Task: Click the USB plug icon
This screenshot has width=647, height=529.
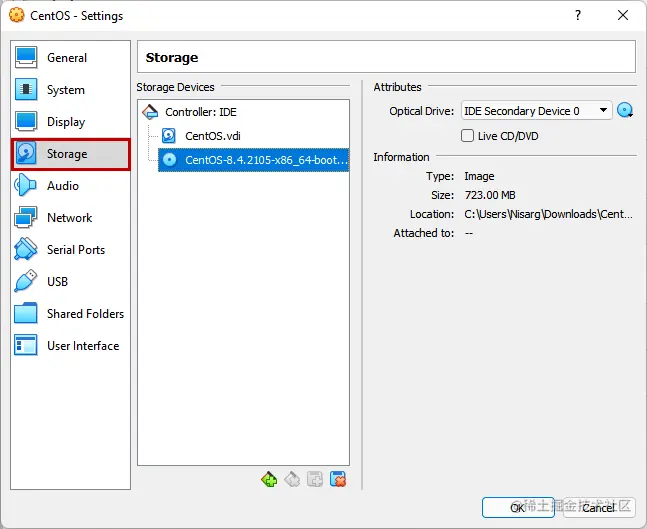Action: click(26, 281)
